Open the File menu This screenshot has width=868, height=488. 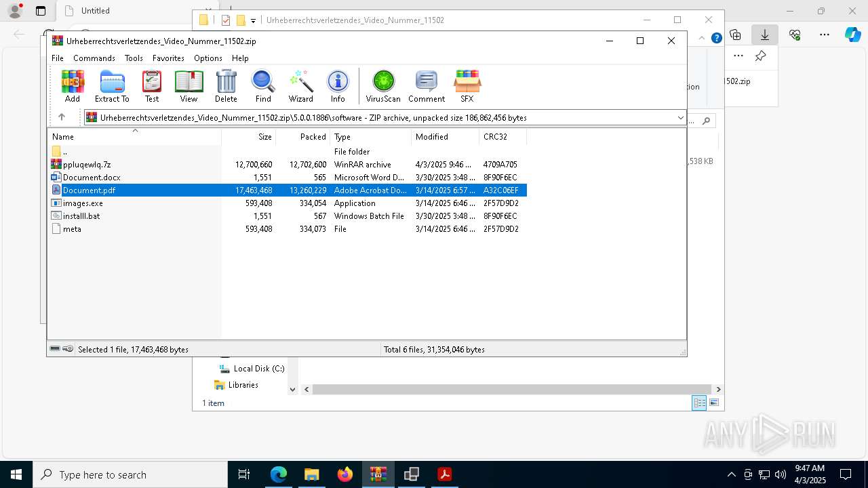58,58
